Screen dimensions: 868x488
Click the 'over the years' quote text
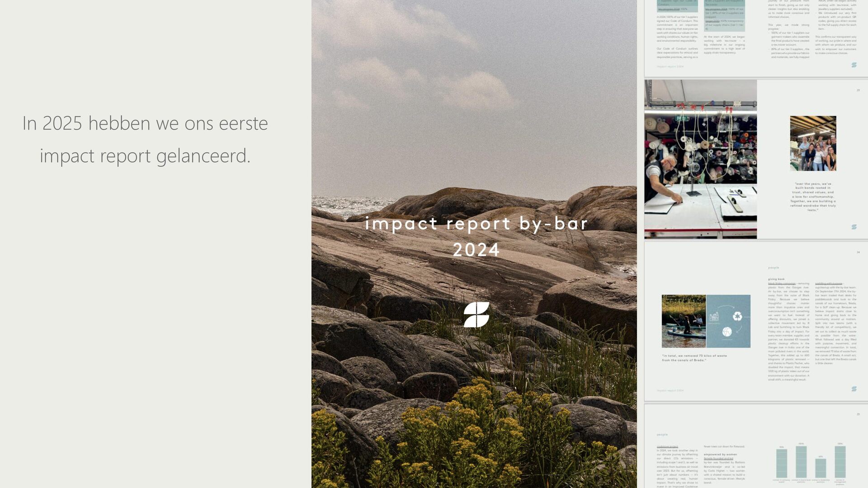pyautogui.click(x=813, y=197)
